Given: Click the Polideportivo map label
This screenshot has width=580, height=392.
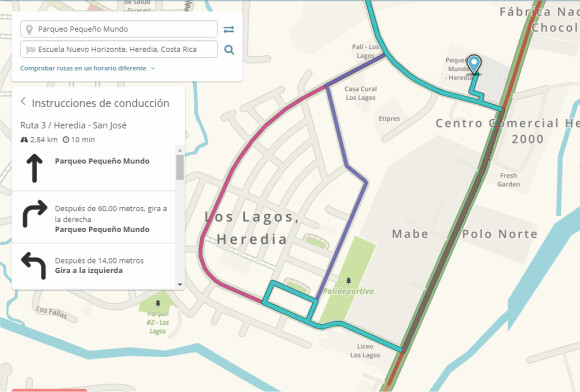Looking at the screenshot, I should (348, 291).
